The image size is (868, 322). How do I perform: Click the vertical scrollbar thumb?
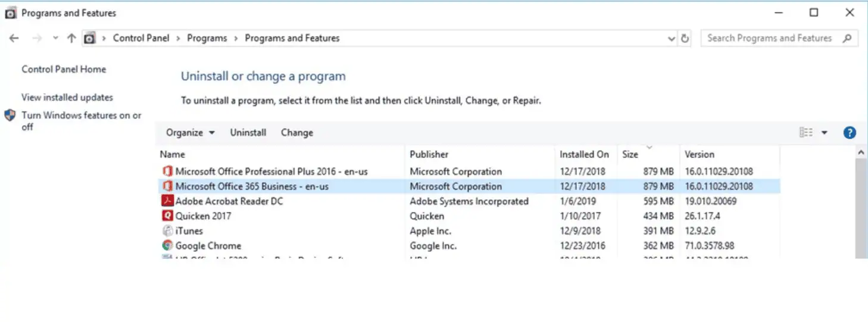click(861, 208)
